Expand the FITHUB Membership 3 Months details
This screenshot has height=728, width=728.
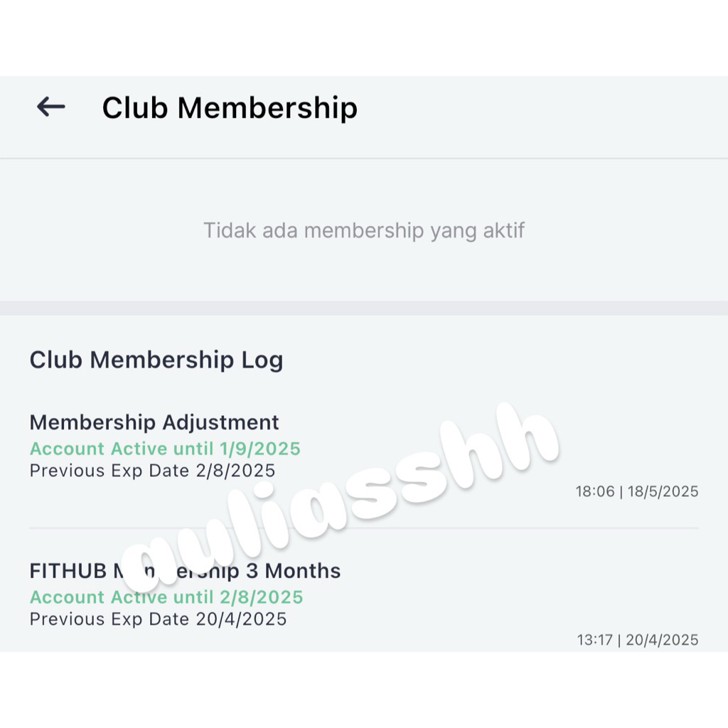tap(184, 570)
